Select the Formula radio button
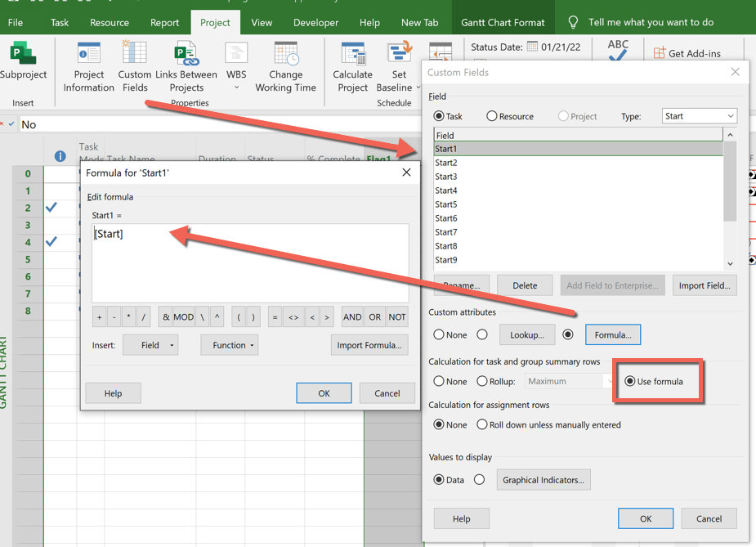The image size is (756, 547). (568, 334)
